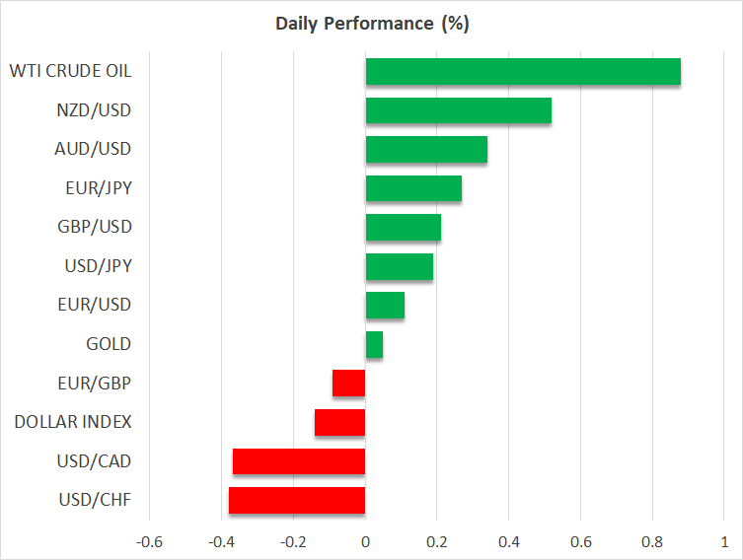
Task: Click the Daily Performance (%) chart title
Action: click(x=371, y=24)
